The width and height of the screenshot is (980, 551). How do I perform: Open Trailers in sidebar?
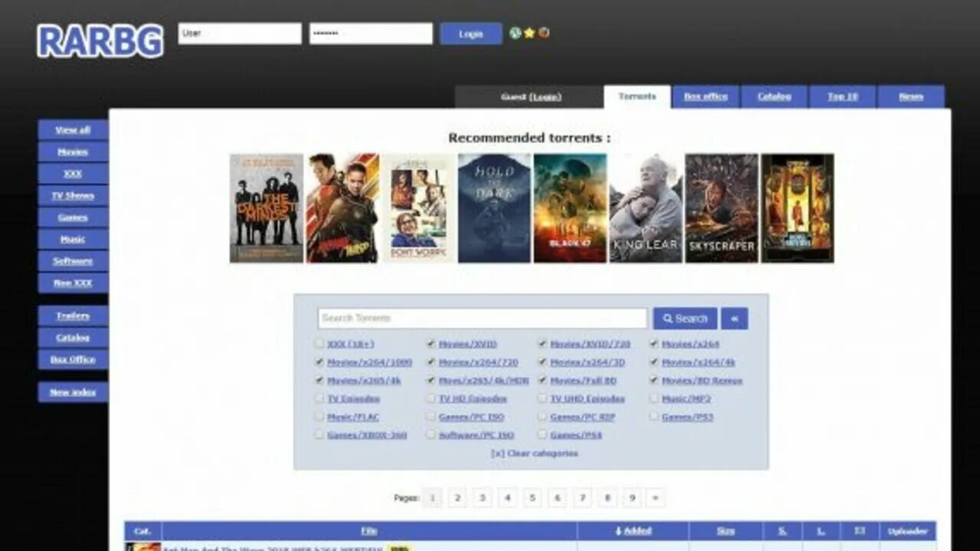pyautogui.click(x=73, y=316)
